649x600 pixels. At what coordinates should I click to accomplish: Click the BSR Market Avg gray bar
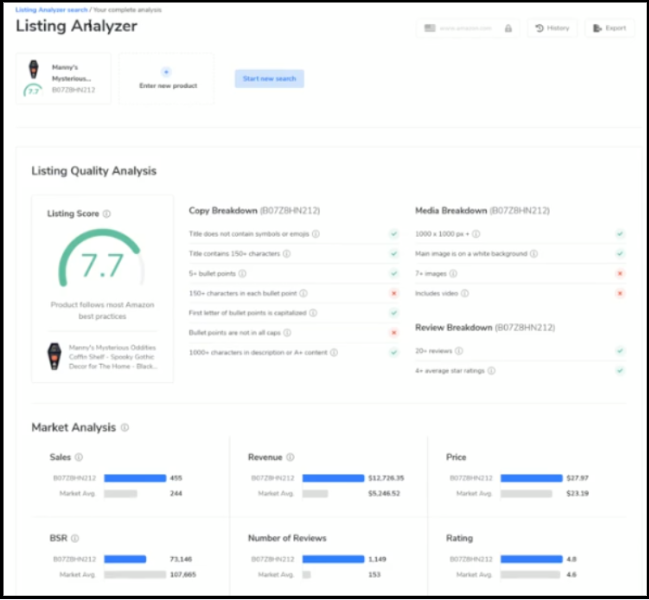point(135,575)
